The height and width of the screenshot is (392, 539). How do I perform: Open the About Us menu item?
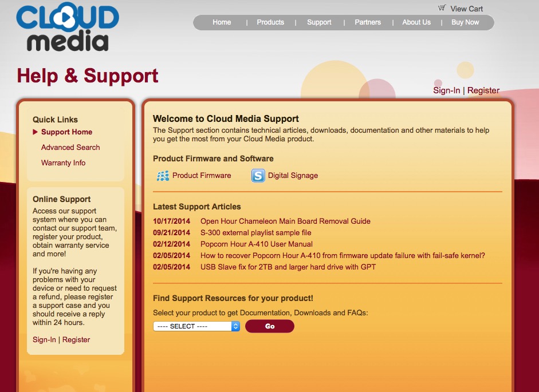pyautogui.click(x=416, y=22)
